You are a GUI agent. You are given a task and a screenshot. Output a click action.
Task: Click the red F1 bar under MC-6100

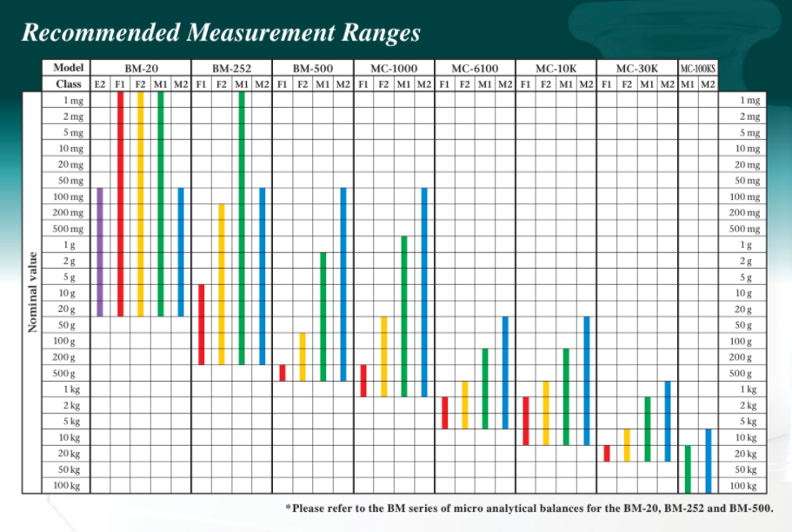(x=444, y=413)
